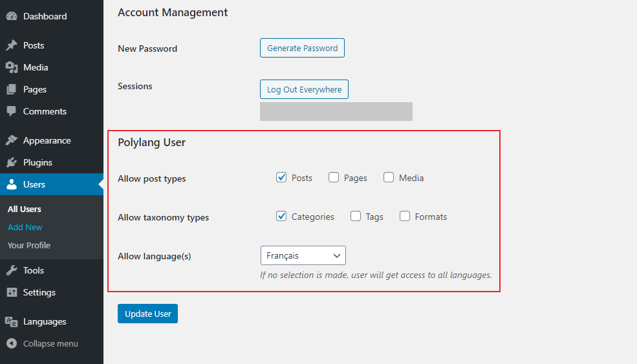Open the Pages menu item

pos(52,89)
